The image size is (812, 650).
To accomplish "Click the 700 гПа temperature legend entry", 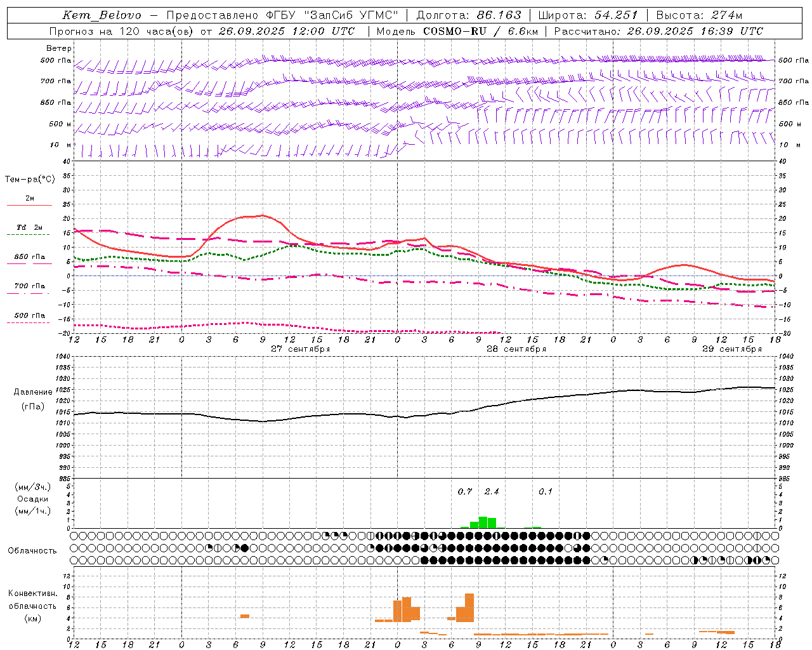I will 29,286.
